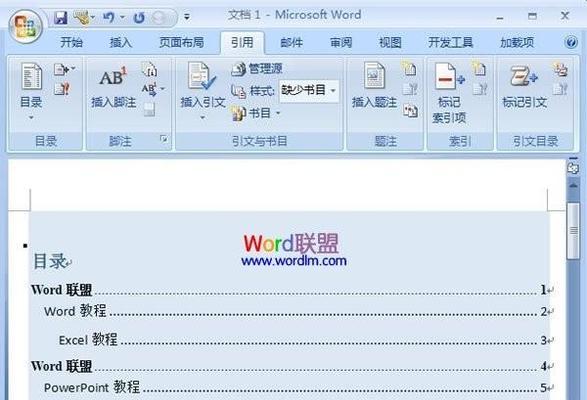Click Insert Table of Authorities icon
This screenshot has width=587, height=400.
[x=560, y=70]
